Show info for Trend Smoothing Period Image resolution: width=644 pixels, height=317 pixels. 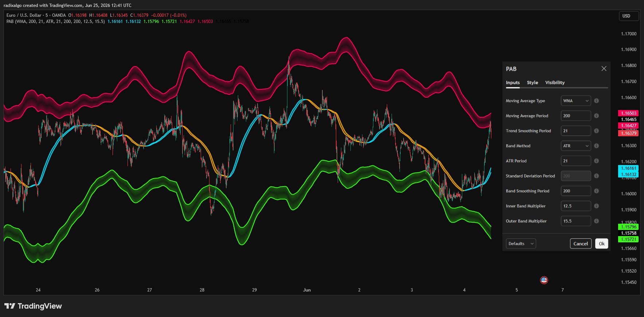click(596, 131)
